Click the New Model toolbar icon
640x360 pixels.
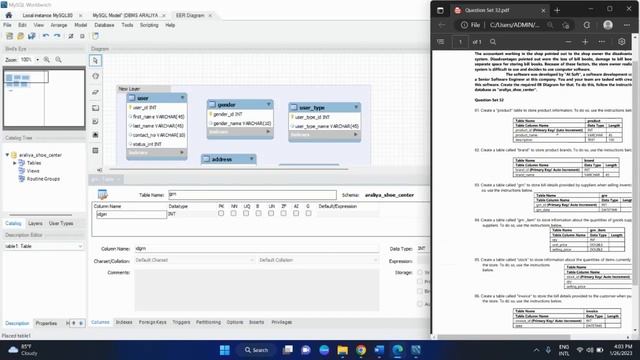pos(9,36)
